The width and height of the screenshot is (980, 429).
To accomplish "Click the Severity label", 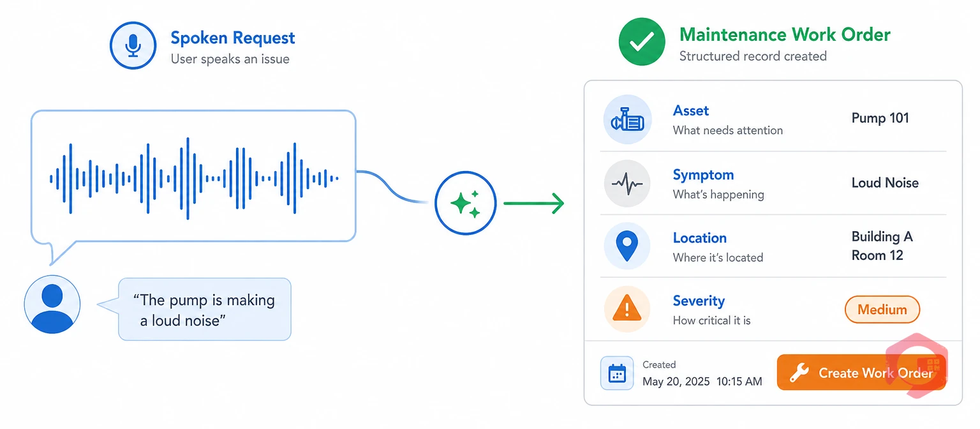I will 699,301.
